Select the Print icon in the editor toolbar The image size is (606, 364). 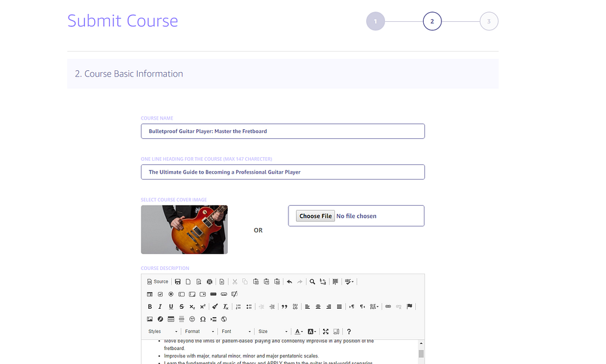pos(208,281)
